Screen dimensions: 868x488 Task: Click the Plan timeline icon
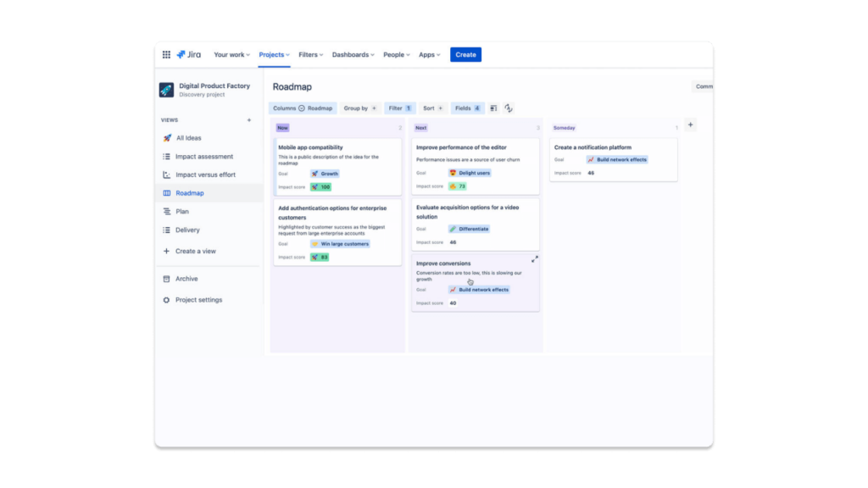coord(166,211)
